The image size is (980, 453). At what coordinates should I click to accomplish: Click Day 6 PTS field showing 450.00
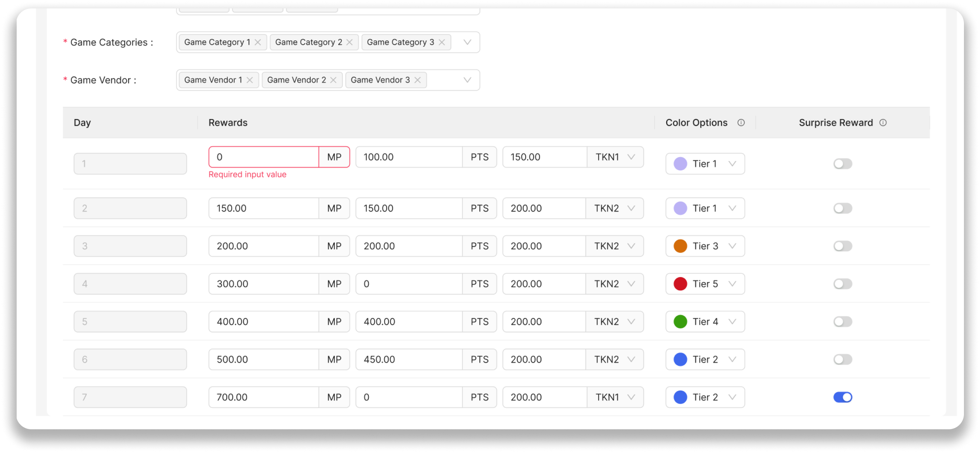[409, 359]
